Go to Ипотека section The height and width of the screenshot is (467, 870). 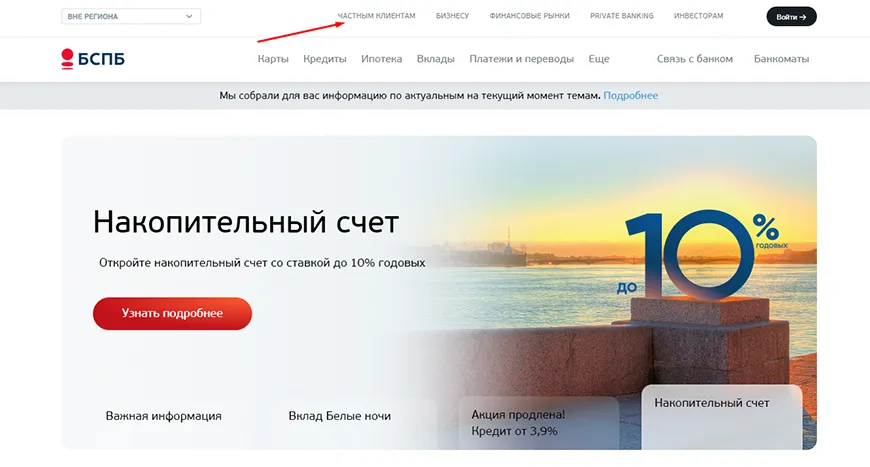(381, 59)
